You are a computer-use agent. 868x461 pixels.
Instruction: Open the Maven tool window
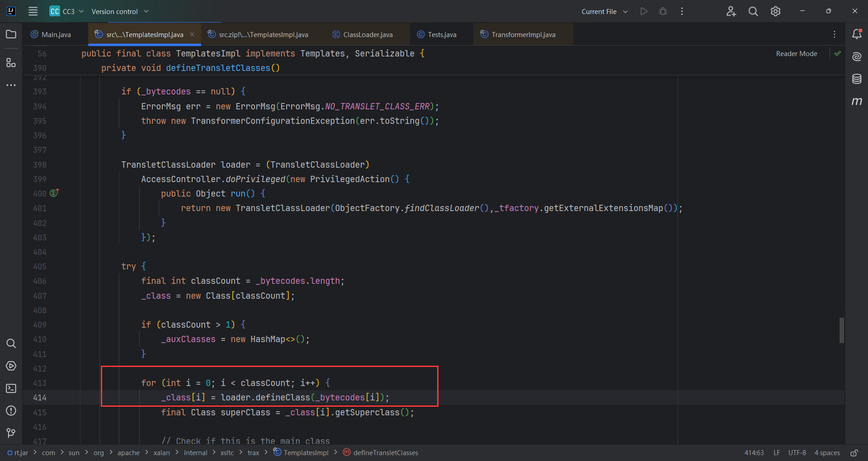click(x=857, y=101)
